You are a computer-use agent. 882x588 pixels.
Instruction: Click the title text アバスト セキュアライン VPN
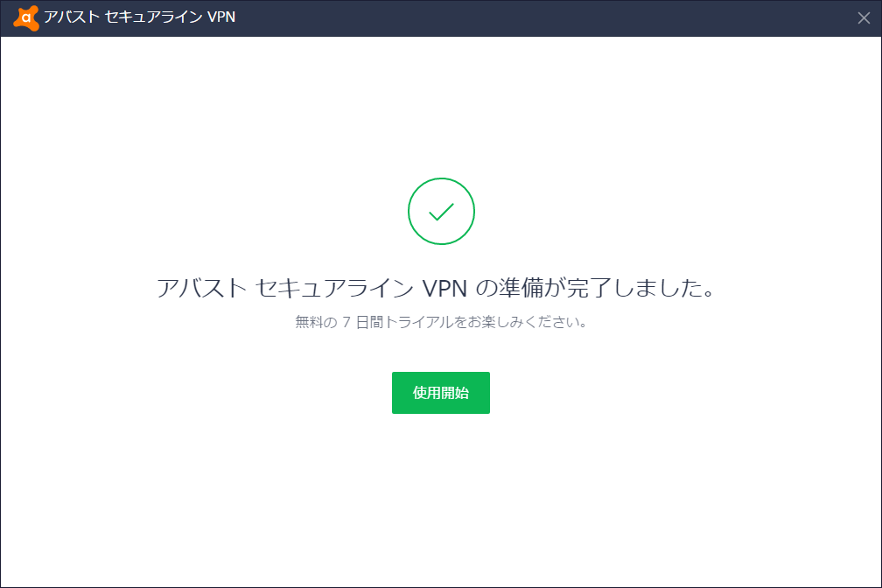[x=139, y=17]
